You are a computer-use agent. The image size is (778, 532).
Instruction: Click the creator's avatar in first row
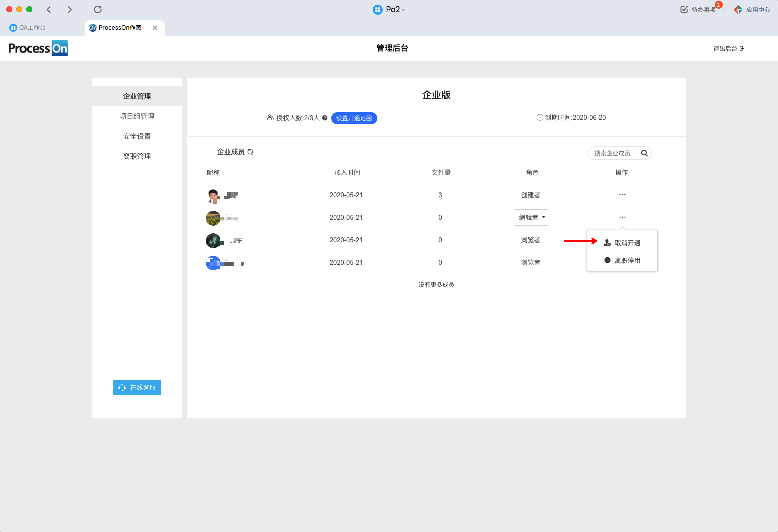coord(213,196)
